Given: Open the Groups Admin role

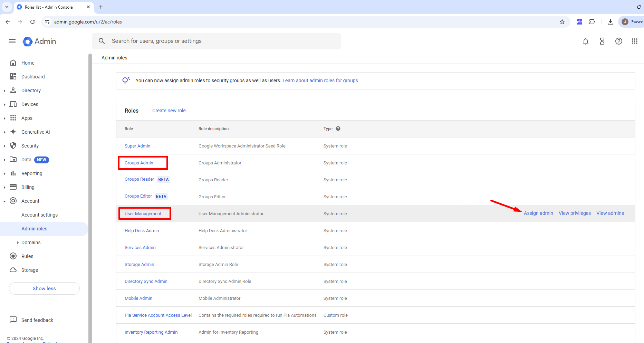Looking at the screenshot, I should click(x=139, y=163).
